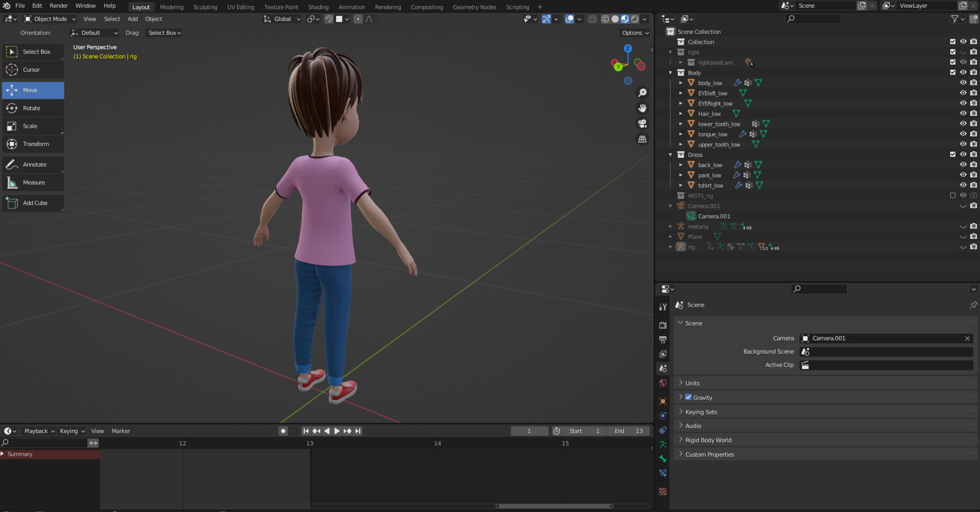Hide Hair_low in the viewport

tap(964, 113)
